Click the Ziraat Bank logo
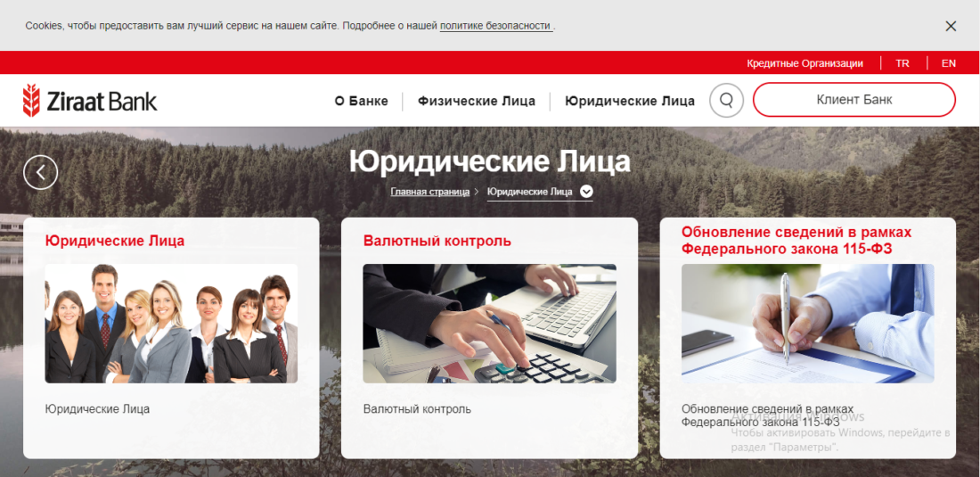The width and height of the screenshot is (980, 477). (x=90, y=101)
